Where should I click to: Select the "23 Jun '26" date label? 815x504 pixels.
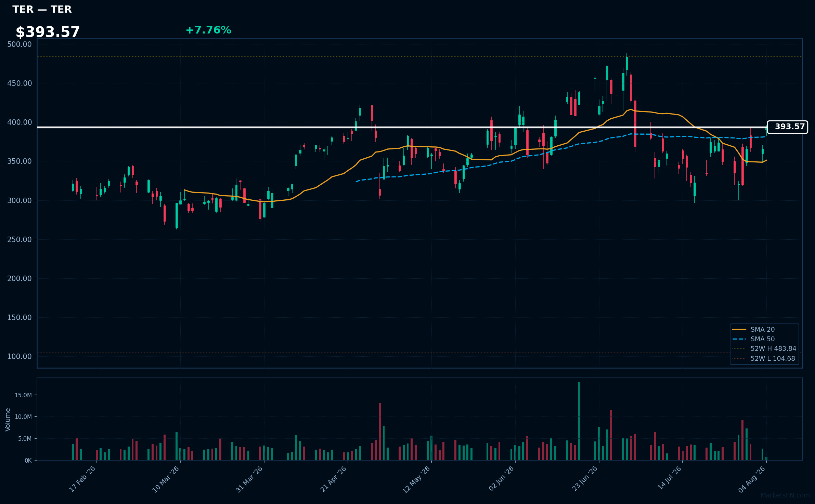point(585,479)
